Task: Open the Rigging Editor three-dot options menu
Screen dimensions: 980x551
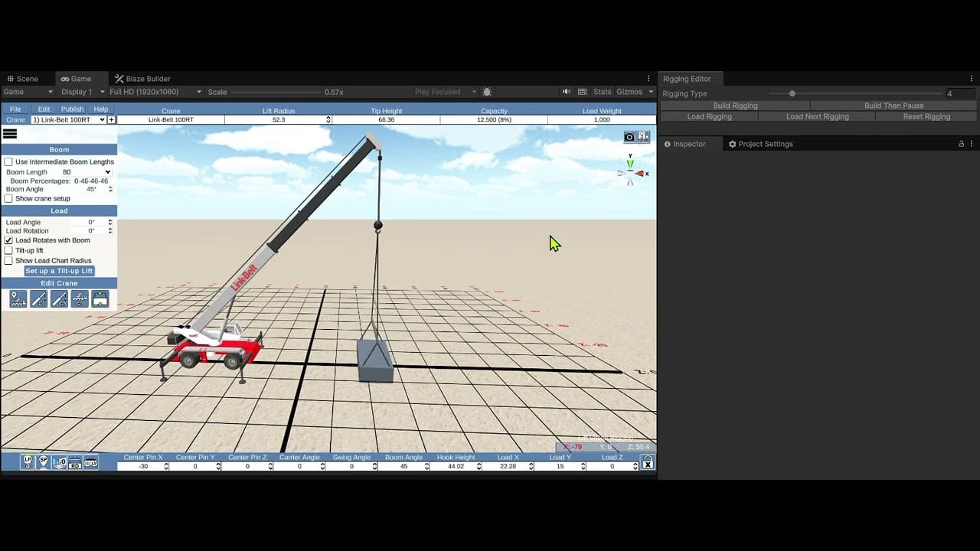Action: point(973,79)
